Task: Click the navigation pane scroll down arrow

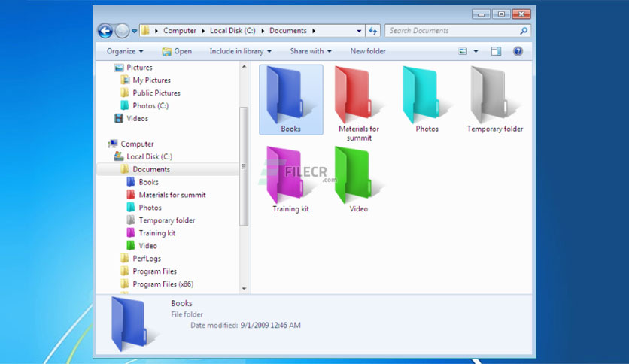Action: (244, 289)
